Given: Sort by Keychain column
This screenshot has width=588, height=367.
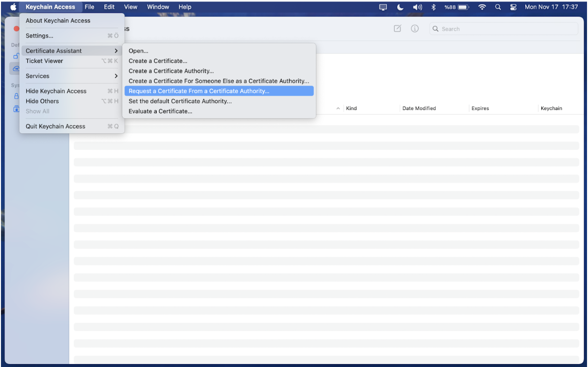Looking at the screenshot, I should coord(551,109).
